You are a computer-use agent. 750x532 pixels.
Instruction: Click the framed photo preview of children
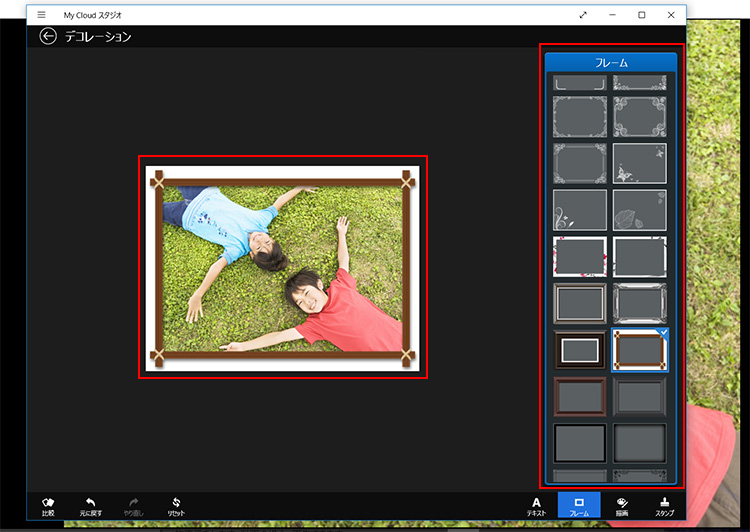282,267
